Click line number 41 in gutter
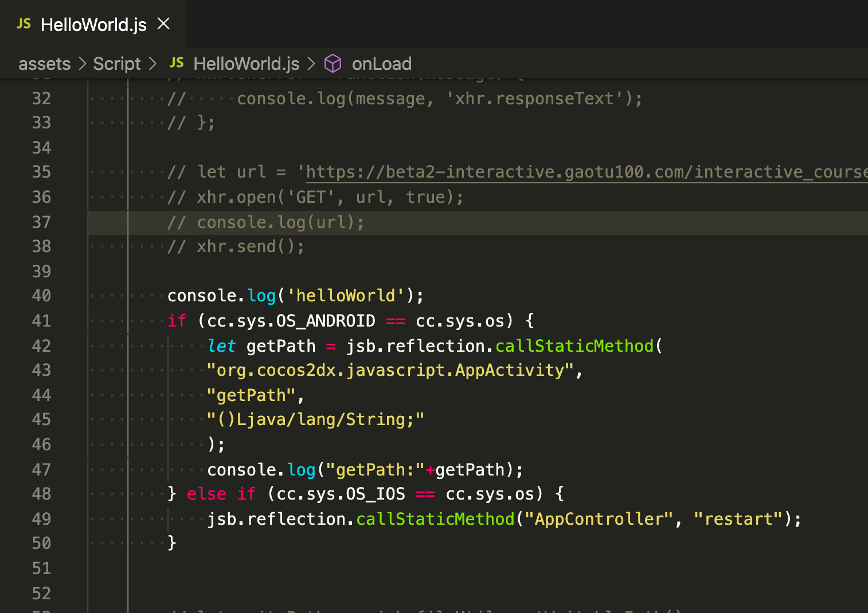The image size is (868, 613). [x=41, y=321]
